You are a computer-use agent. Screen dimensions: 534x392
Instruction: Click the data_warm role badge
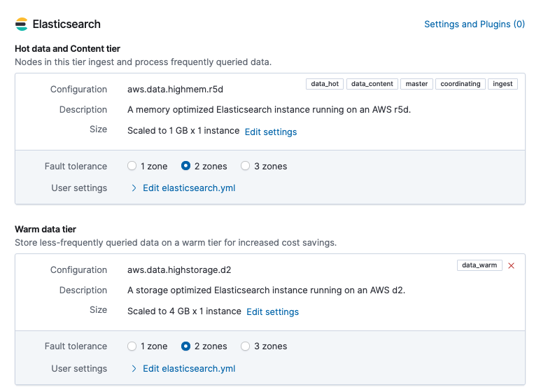(x=479, y=265)
